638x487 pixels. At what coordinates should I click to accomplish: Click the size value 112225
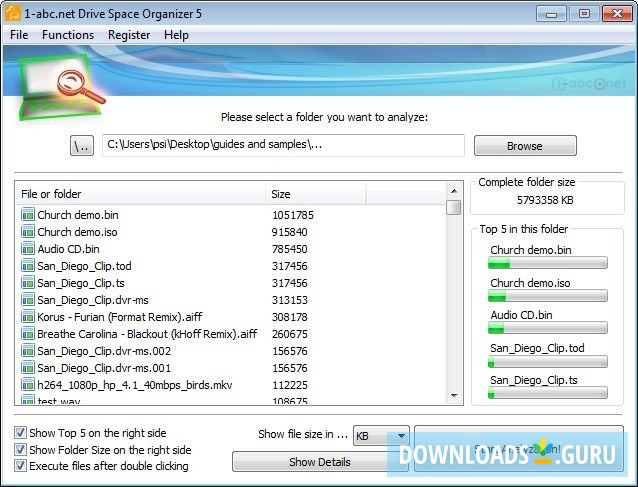(x=289, y=385)
